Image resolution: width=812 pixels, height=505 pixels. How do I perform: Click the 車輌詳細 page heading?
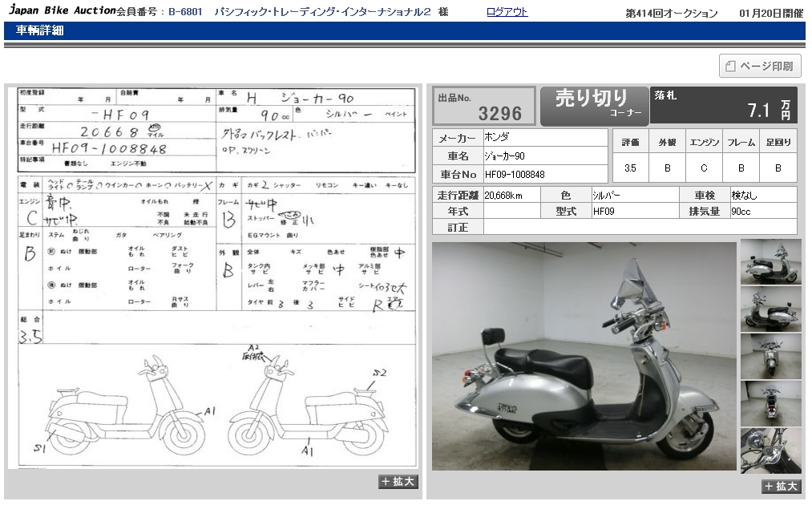point(40,30)
